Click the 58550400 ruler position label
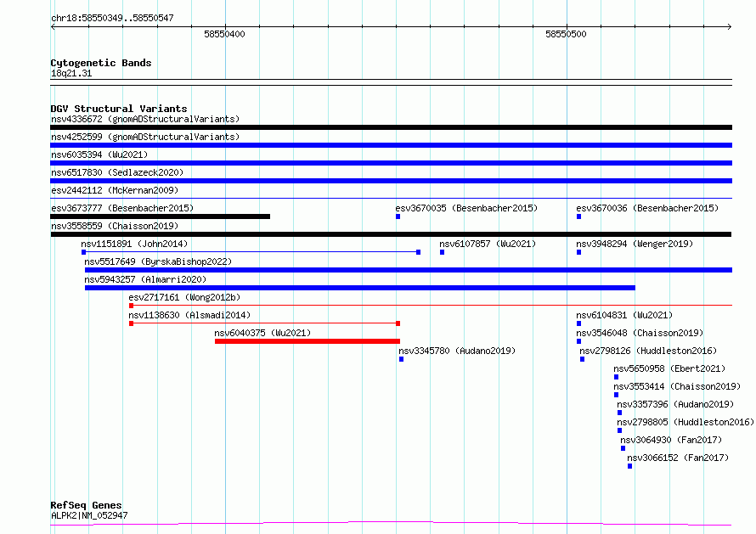 click(x=224, y=34)
